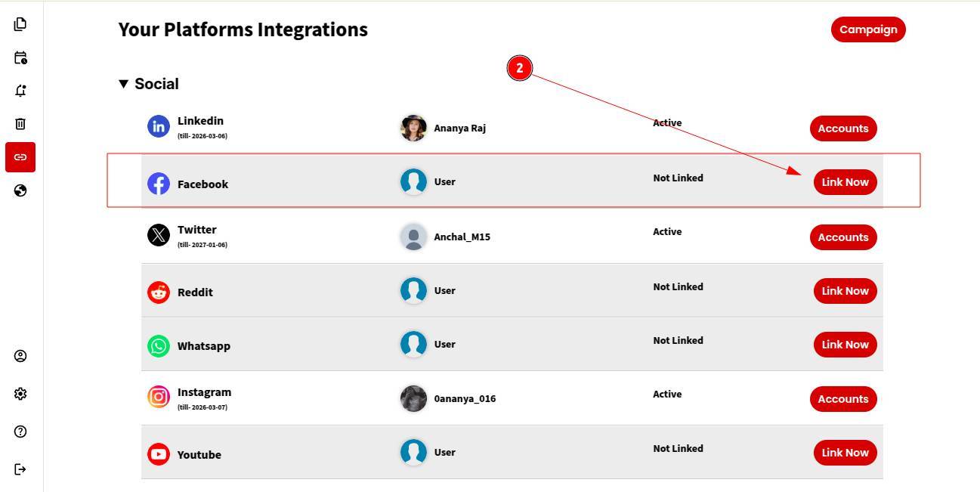
Task: Click the help question mark icon
Action: [20, 432]
